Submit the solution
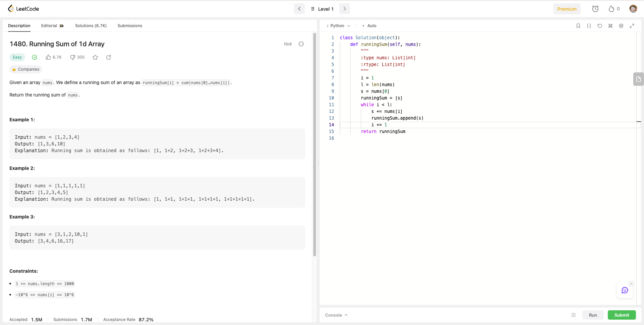Image resolution: width=644 pixels, height=325 pixels. pyautogui.click(x=622, y=315)
